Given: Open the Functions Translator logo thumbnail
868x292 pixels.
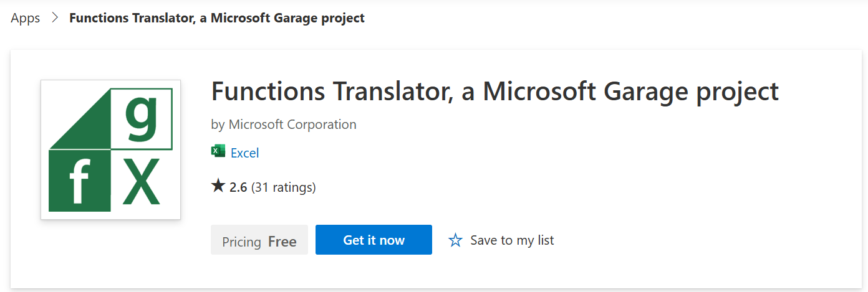Looking at the screenshot, I should pyautogui.click(x=110, y=149).
